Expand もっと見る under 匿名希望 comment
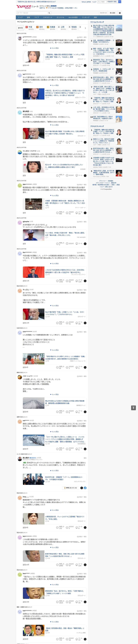Screen dimensions: 138x644 (x=54, y=125)
